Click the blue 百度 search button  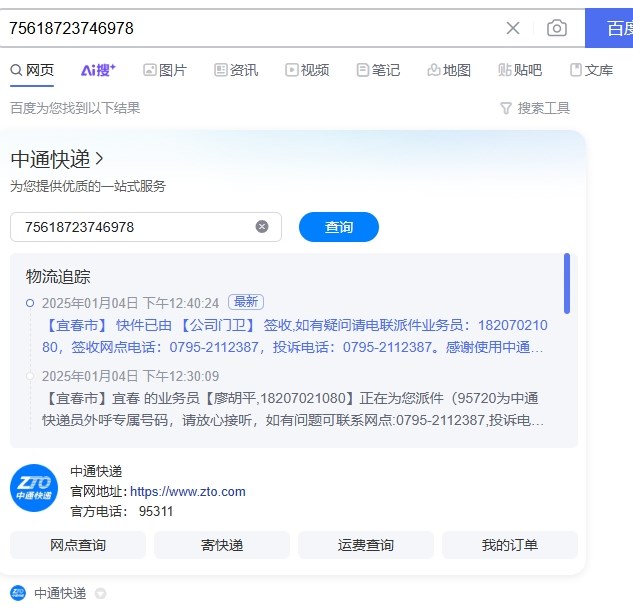(609, 28)
